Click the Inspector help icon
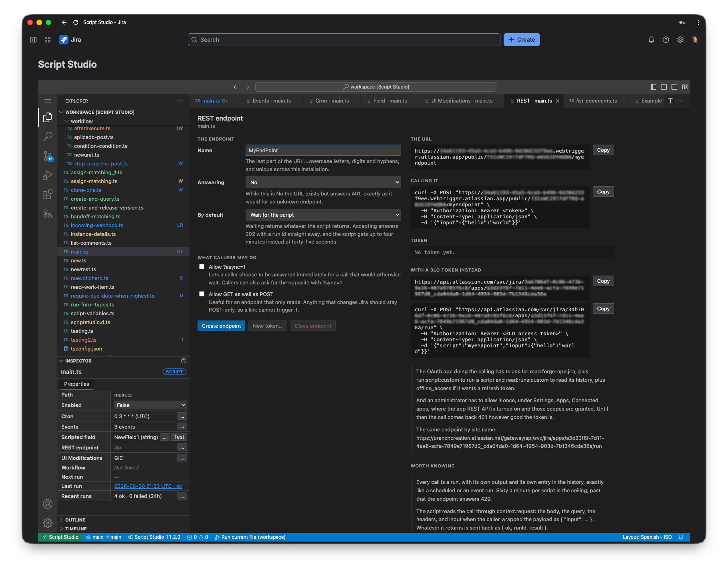Image resolution: width=728 pixels, height=572 pixels. 184,361
